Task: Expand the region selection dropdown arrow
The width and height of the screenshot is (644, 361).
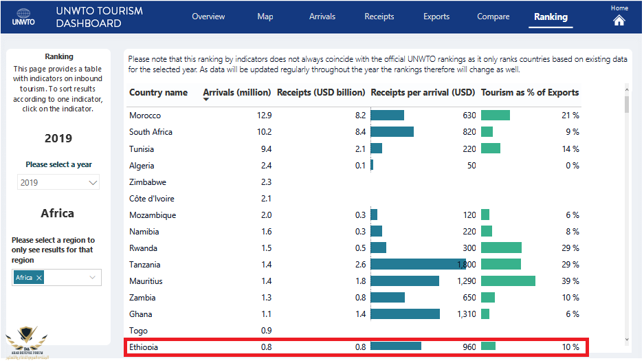Action: [92, 278]
